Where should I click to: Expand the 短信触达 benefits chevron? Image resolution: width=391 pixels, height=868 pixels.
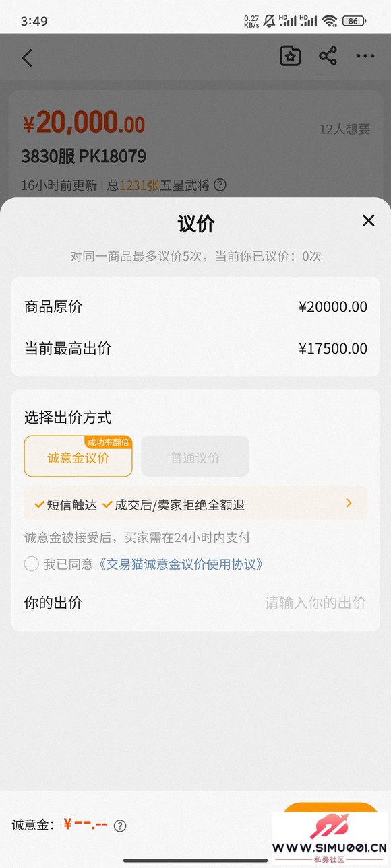349,503
